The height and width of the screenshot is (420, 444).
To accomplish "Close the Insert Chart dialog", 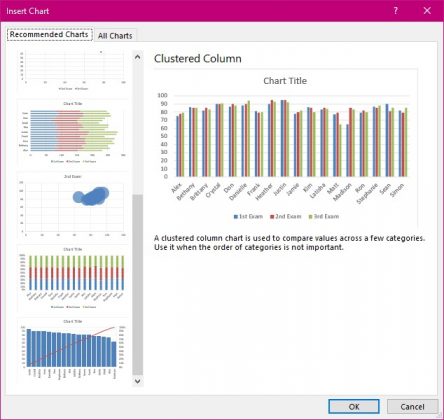I will (427, 11).
